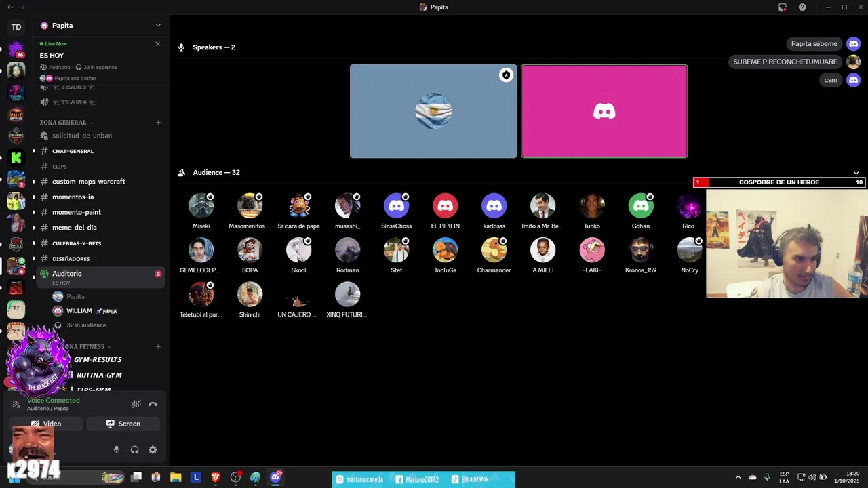Open the Help question mark icon
Viewport: 868px width, 488px height.
coord(802,7)
